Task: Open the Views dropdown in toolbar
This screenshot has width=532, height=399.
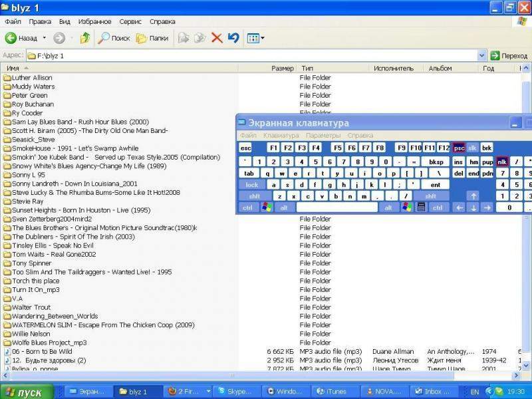Action: [256, 38]
